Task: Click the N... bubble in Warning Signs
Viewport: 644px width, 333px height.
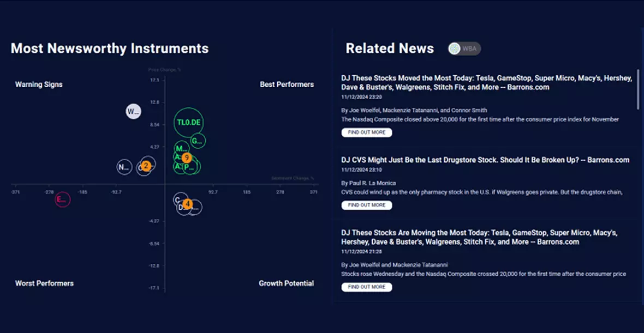Action: [124, 167]
